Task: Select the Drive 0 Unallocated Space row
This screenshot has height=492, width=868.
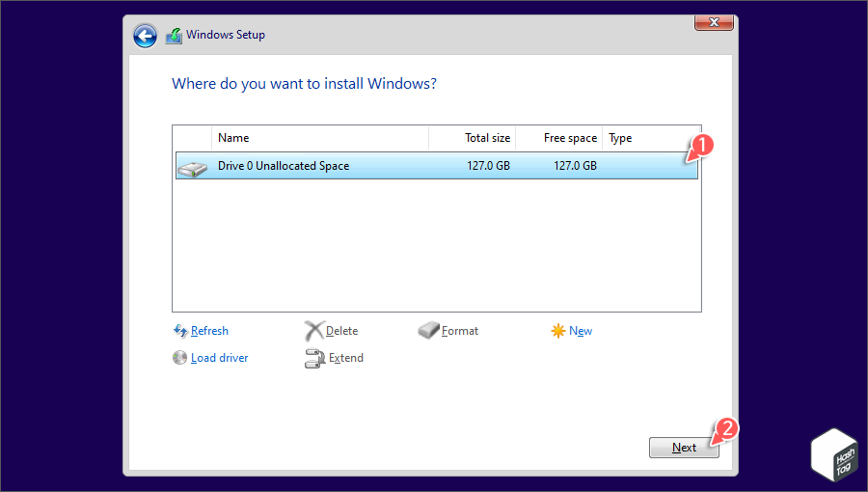Action: pyautogui.click(x=436, y=166)
